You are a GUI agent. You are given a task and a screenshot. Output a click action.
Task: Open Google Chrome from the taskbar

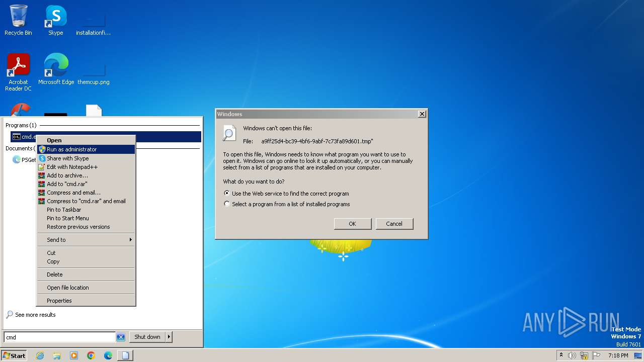coord(91,355)
